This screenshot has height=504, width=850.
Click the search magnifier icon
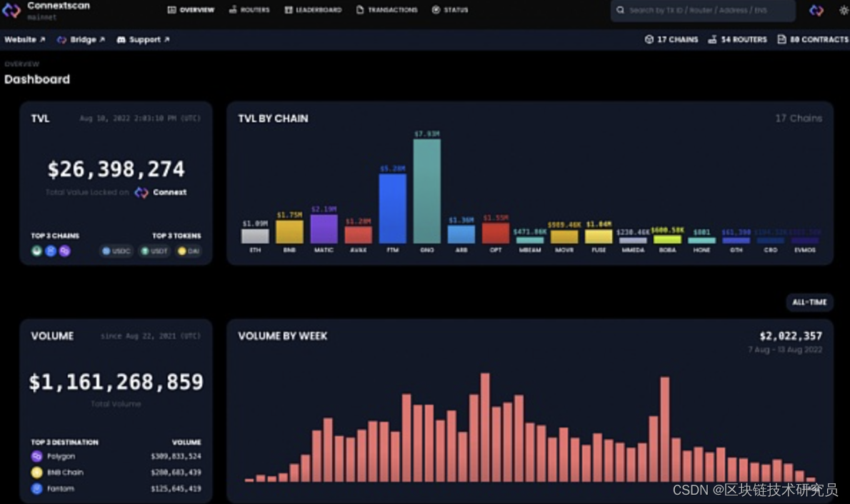pos(621,10)
